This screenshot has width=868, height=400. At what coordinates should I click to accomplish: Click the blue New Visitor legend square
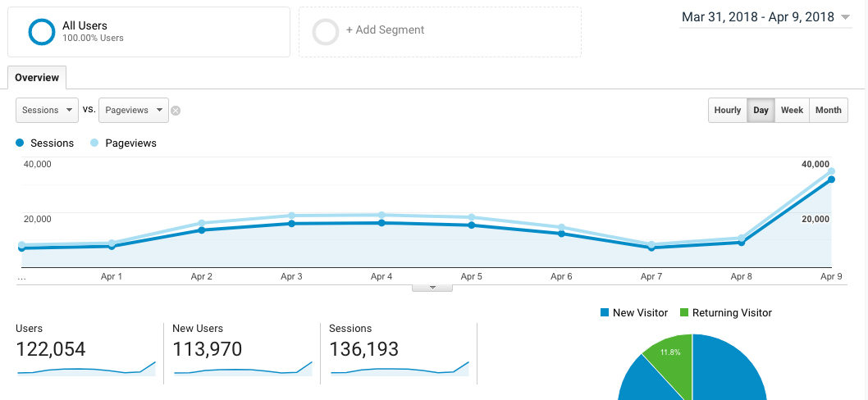coord(605,312)
